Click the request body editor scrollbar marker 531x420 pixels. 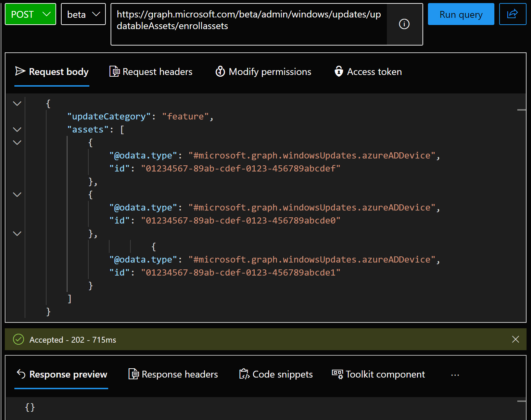pyautogui.click(x=521, y=110)
